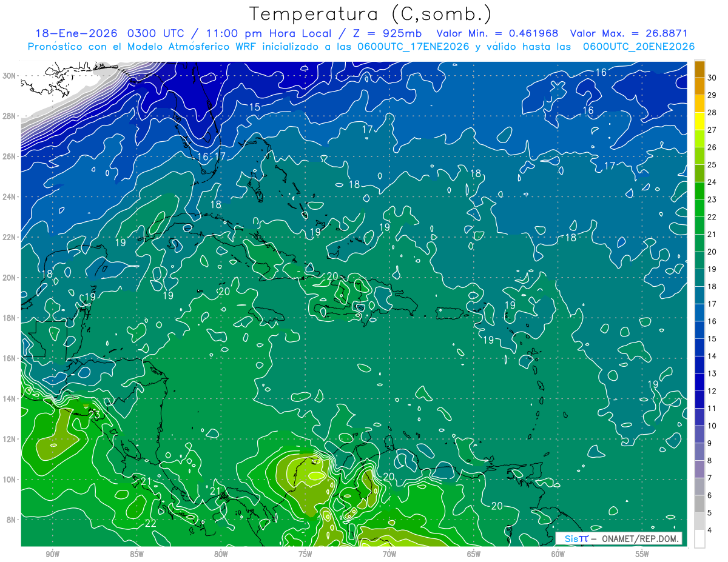Click the "12N" latitude axis label
The width and height of the screenshot is (728, 562).
pyautogui.click(x=8, y=439)
